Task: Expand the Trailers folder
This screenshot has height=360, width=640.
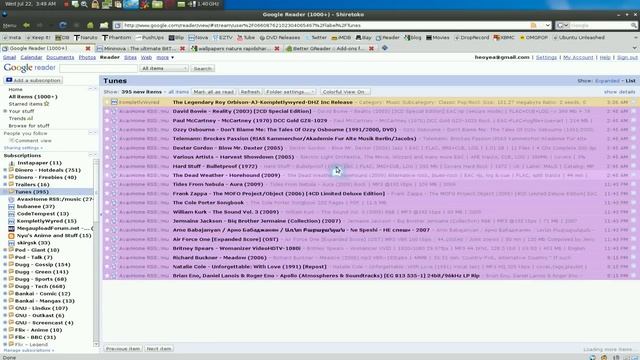Action: (x=5, y=184)
